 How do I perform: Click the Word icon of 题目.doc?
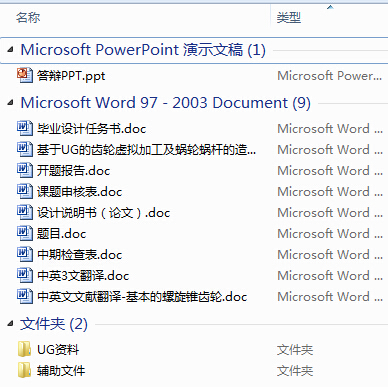(25, 233)
